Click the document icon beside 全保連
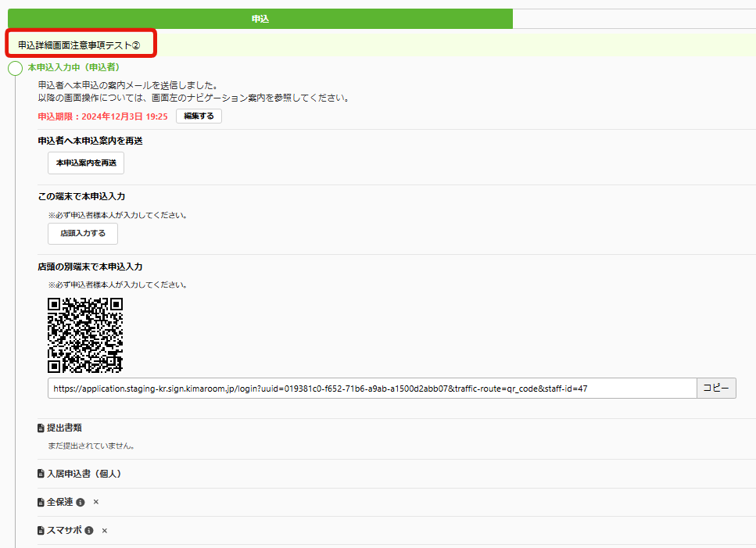Screen dimensions: 756x548 pos(41,502)
